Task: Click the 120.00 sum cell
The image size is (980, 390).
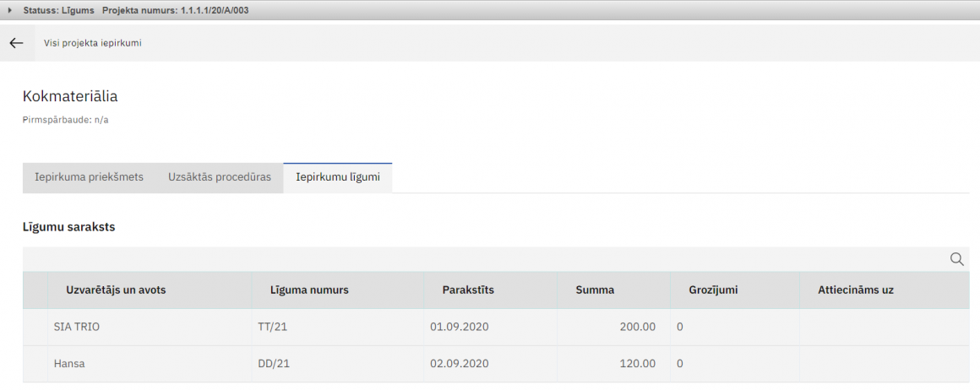Action: tap(637, 364)
